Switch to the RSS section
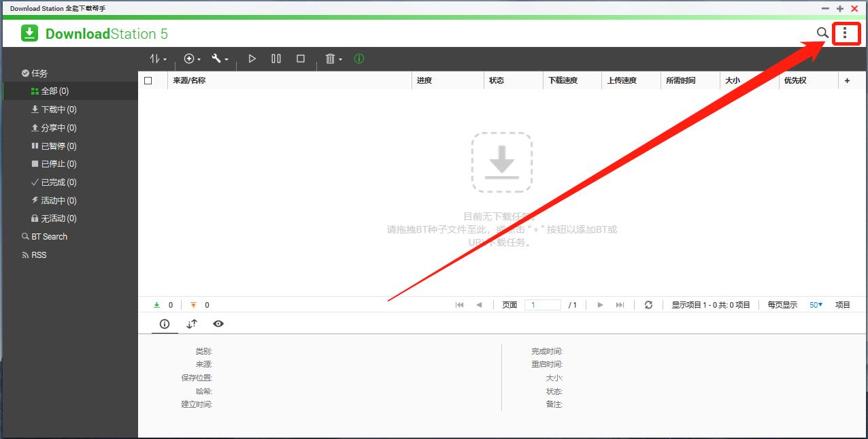Image resolution: width=868 pixels, height=439 pixels. pyautogui.click(x=40, y=255)
